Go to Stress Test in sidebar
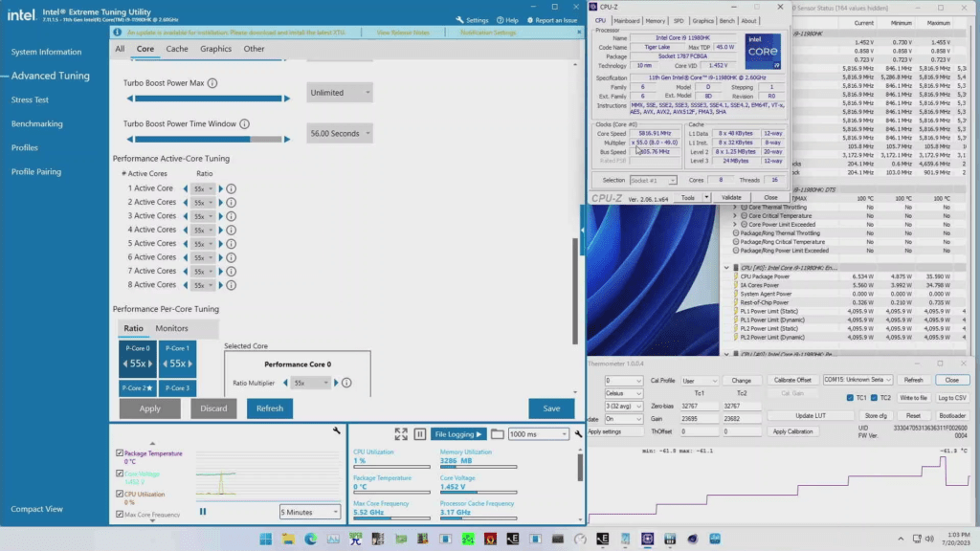This screenshot has height=551, width=980. pos(30,99)
